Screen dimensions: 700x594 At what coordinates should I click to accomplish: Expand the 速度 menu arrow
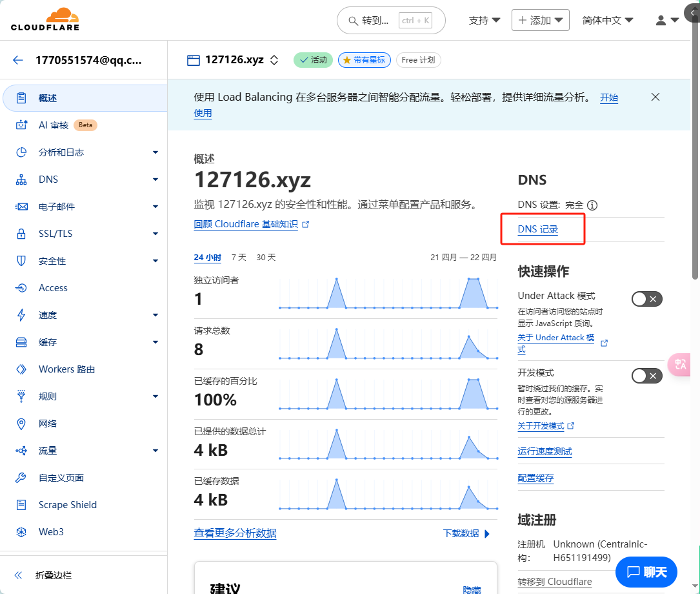155,315
